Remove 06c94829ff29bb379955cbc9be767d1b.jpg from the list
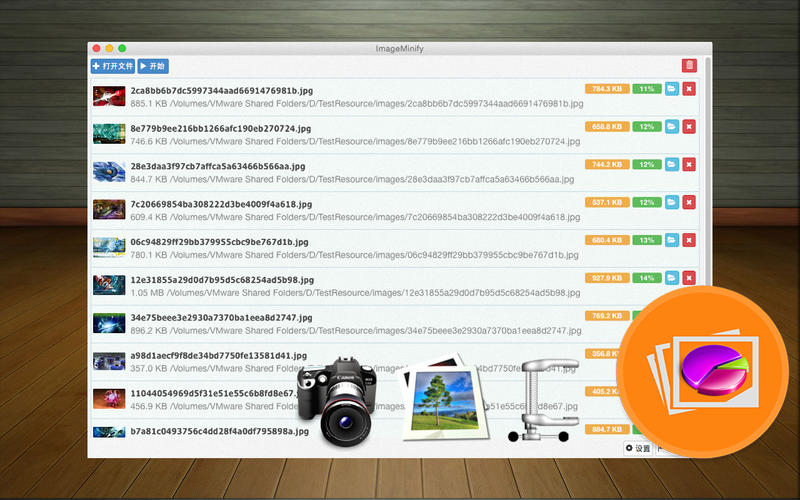800x500 pixels. click(689, 240)
